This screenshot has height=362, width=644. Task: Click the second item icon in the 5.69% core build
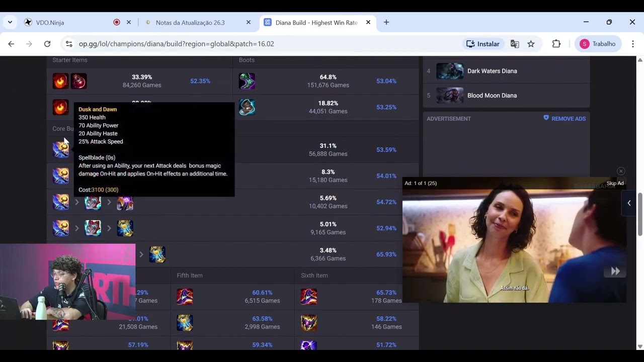tap(93, 202)
